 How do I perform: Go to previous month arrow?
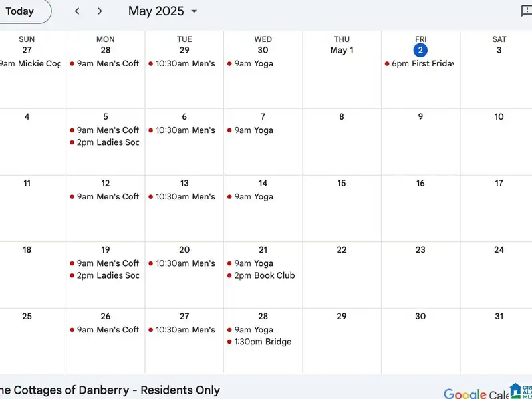[x=77, y=11]
